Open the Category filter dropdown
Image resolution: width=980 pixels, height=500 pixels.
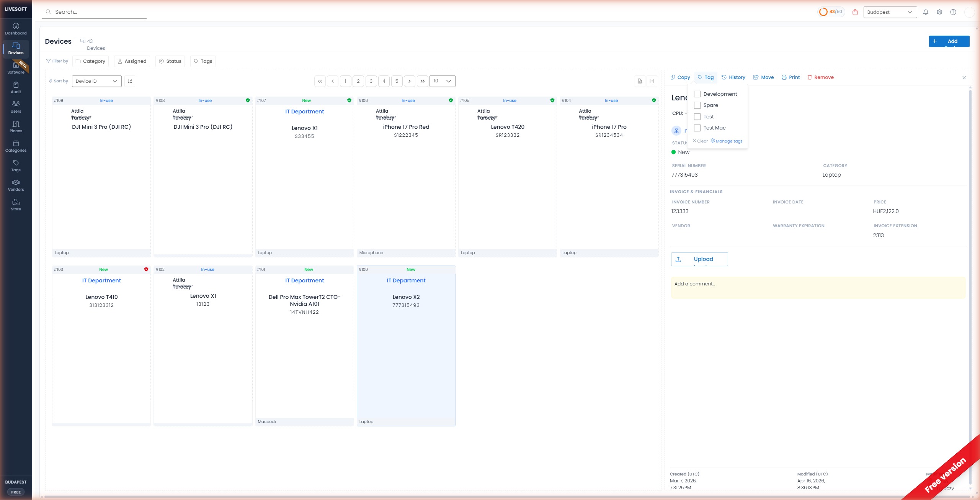90,61
